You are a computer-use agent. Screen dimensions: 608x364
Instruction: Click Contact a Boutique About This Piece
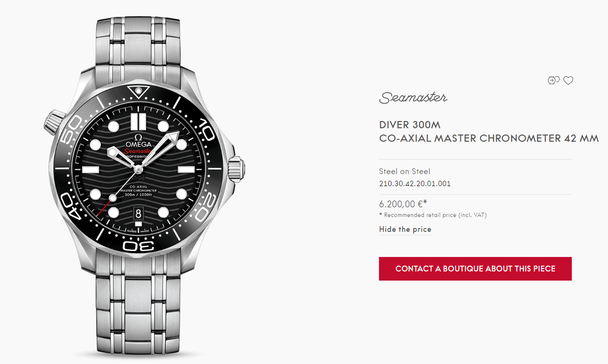(475, 269)
